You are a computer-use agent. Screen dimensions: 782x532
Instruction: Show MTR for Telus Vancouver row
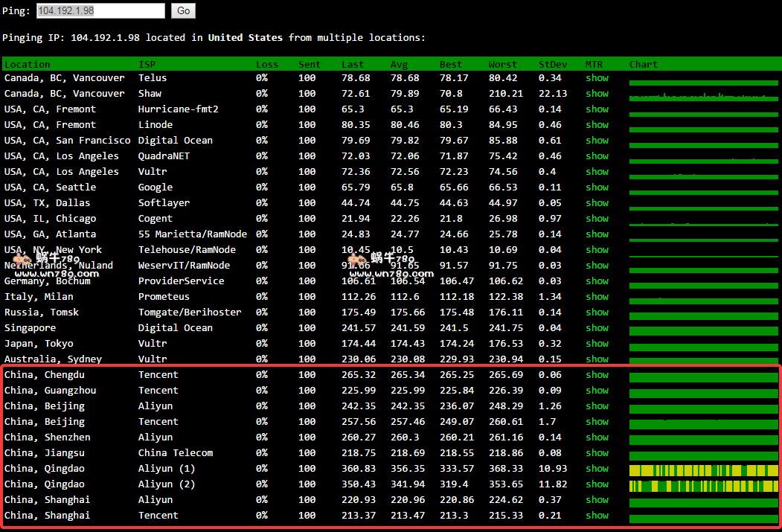click(x=597, y=78)
